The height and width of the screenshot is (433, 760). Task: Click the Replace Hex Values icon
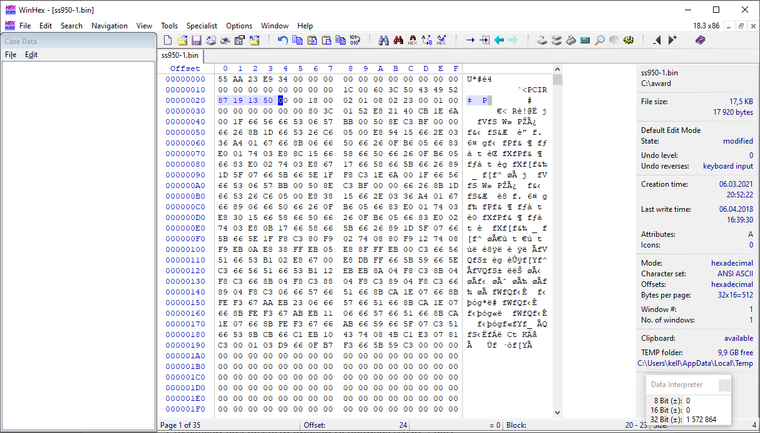[x=441, y=40]
